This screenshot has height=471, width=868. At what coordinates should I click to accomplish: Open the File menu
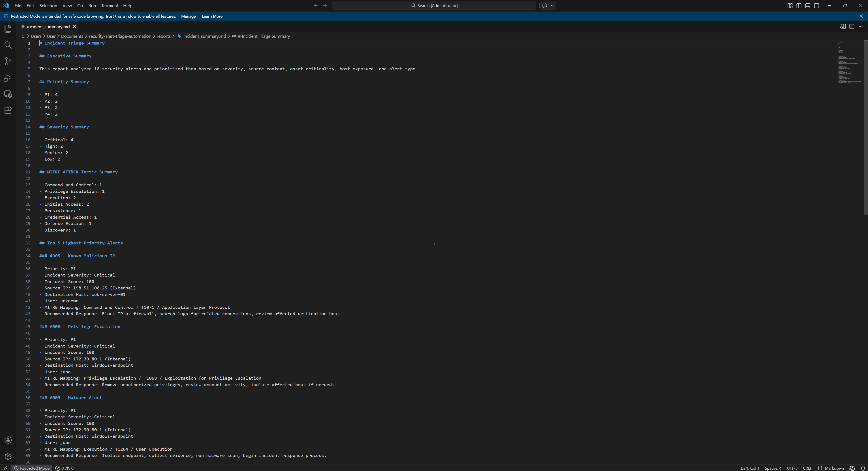(x=18, y=5)
